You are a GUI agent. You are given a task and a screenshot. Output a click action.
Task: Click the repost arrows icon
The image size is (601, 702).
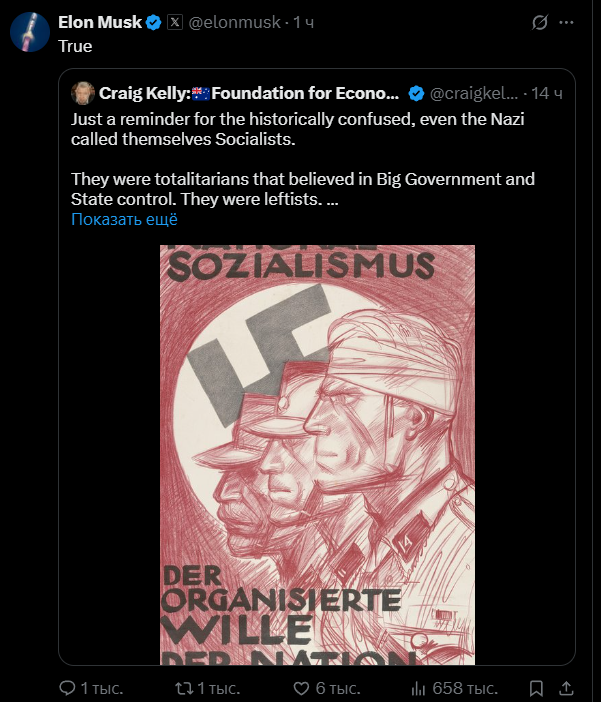point(183,688)
